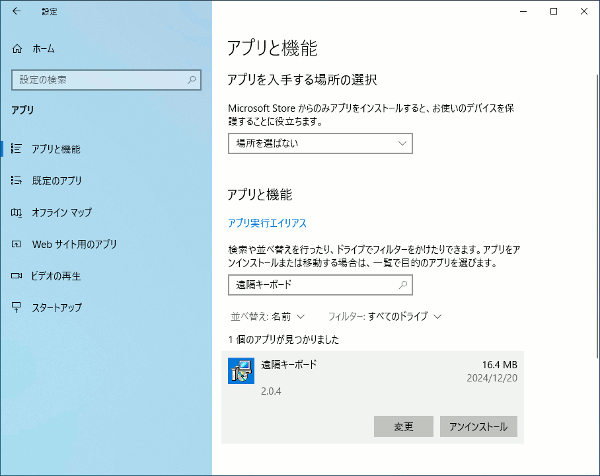Open the 場所を選ばない dropdown
This screenshot has width=600, height=476.
click(x=320, y=143)
